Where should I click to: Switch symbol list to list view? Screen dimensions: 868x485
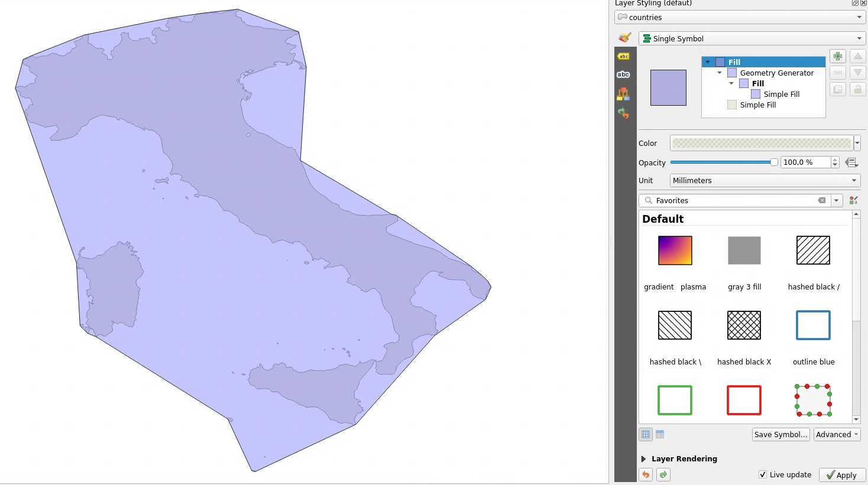660,434
